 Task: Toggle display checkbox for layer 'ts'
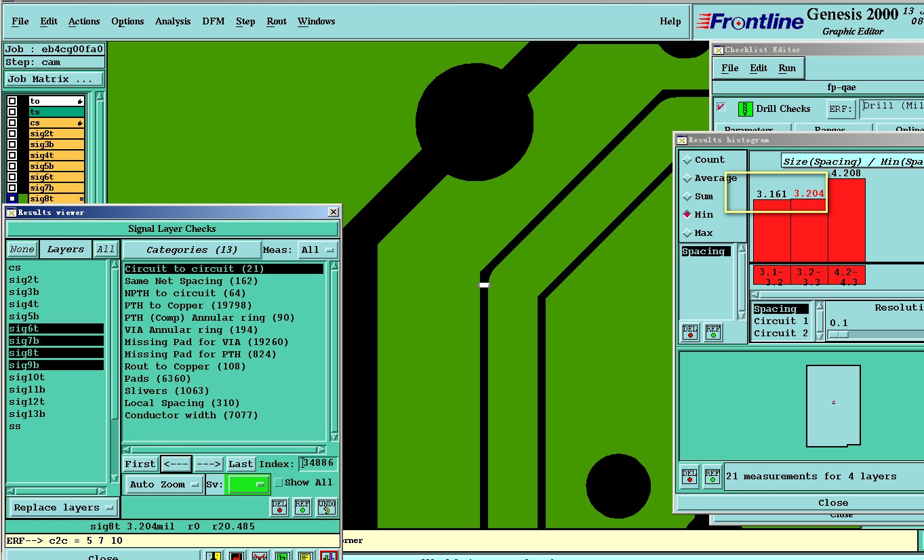point(12,112)
